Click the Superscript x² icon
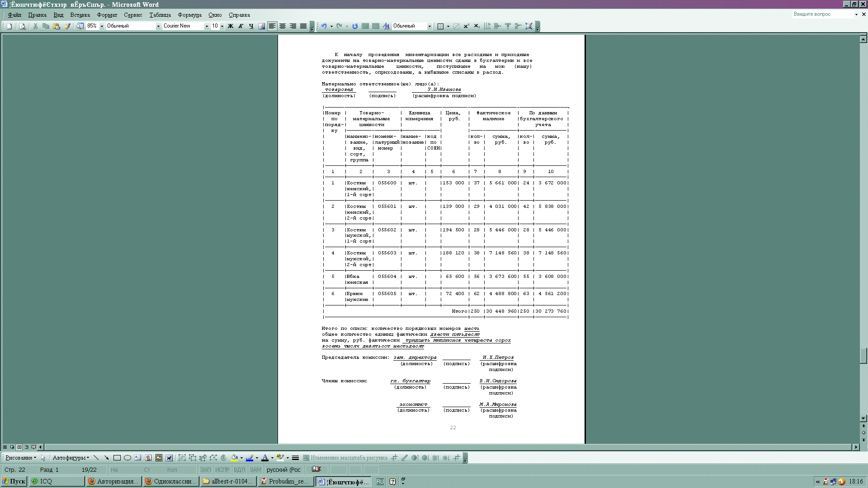 [x=466, y=26]
